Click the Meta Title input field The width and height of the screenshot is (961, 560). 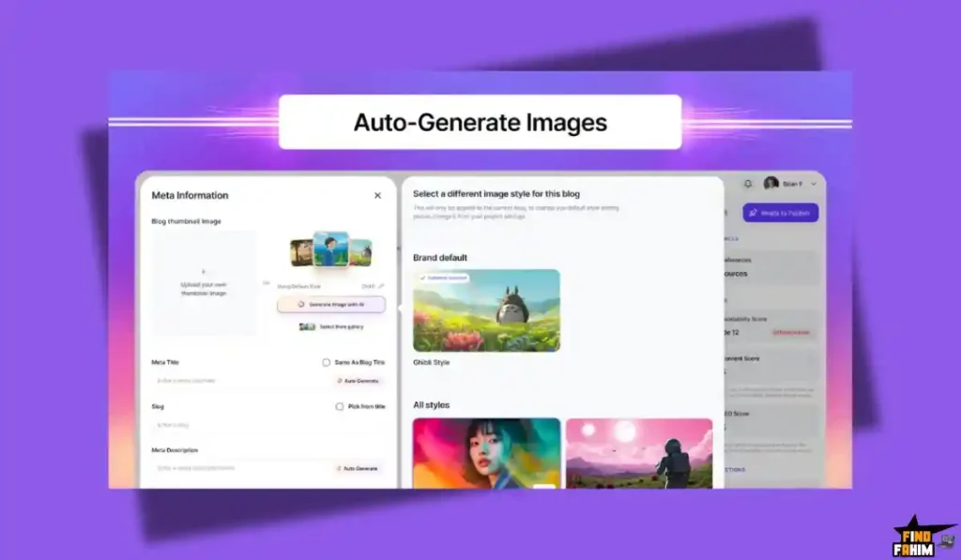point(239,381)
